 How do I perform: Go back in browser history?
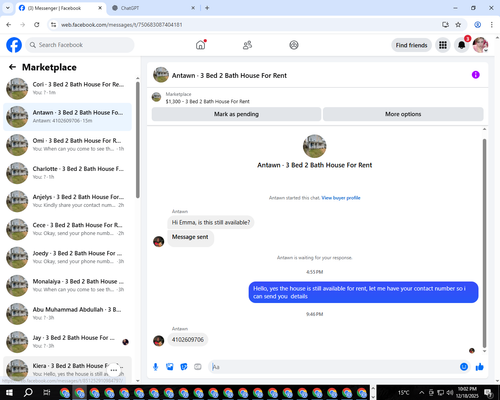(x=9, y=25)
